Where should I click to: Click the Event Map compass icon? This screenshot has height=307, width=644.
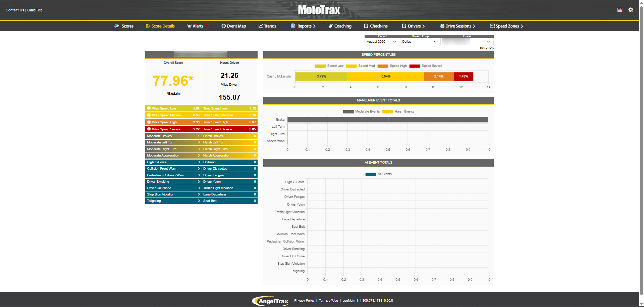[223, 26]
